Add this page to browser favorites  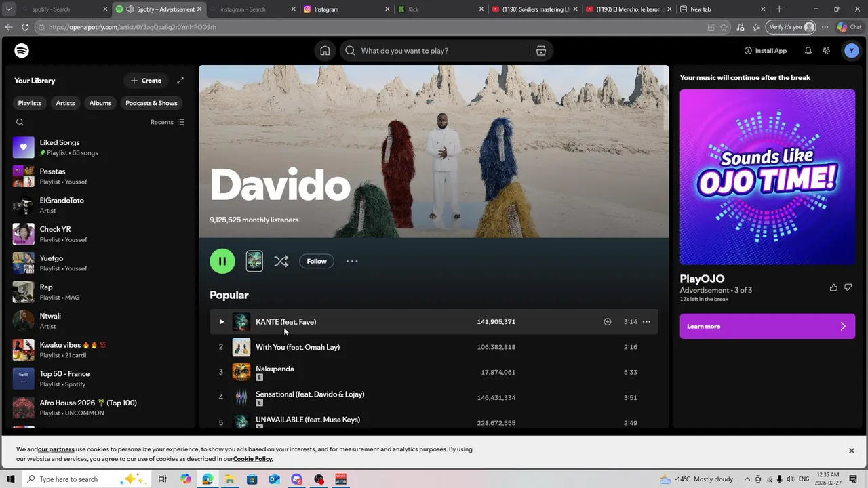pos(724,27)
